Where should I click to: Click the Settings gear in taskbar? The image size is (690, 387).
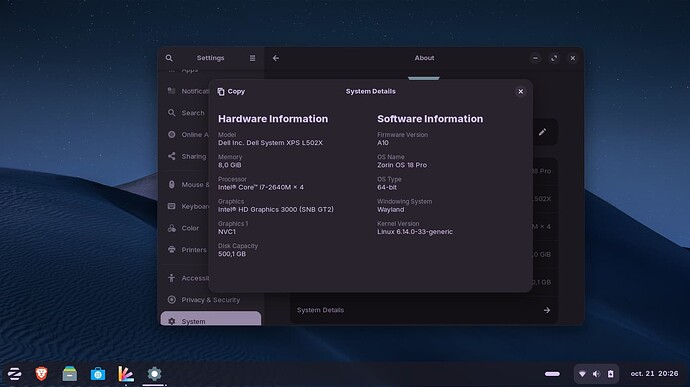(154, 374)
